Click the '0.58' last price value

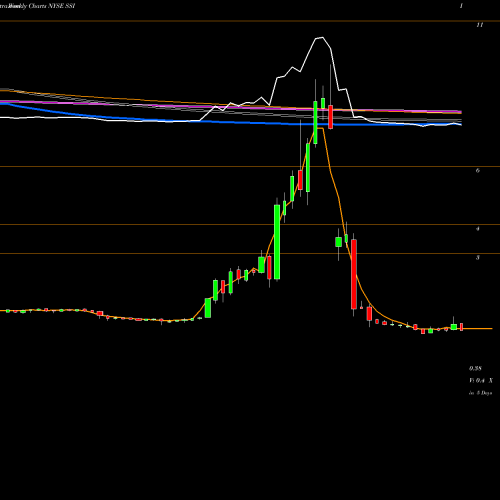click(x=475, y=368)
